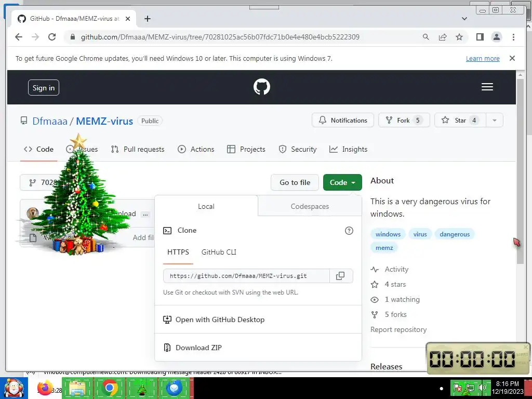Viewport: 532px width, 399px height.
Task: Click the memz topic tag
Action: point(384,248)
